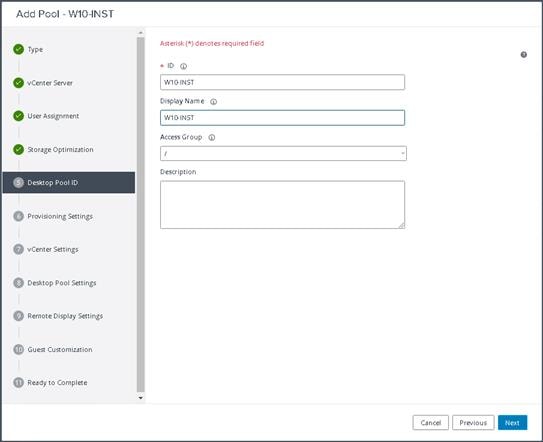The image size is (543, 442).
Task: Click the Next button
Action: (x=512, y=423)
